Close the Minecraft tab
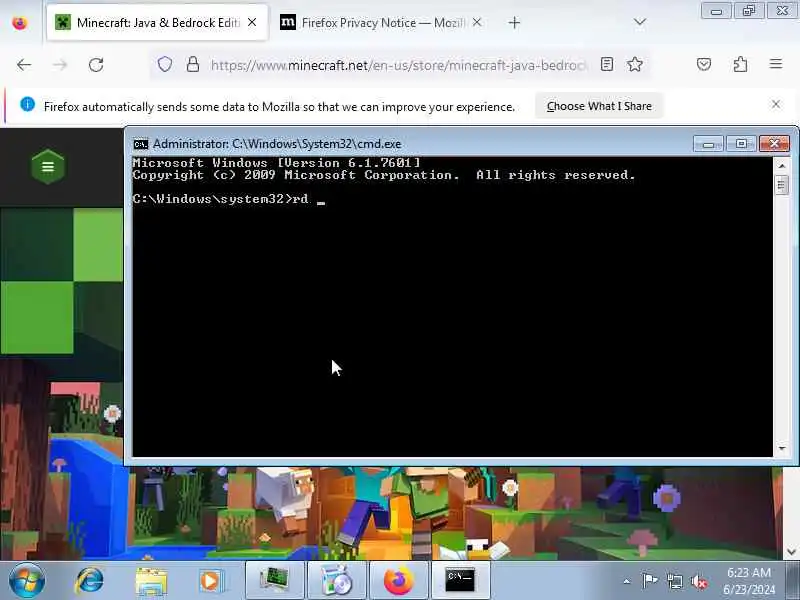This screenshot has width=800, height=600. click(x=252, y=22)
